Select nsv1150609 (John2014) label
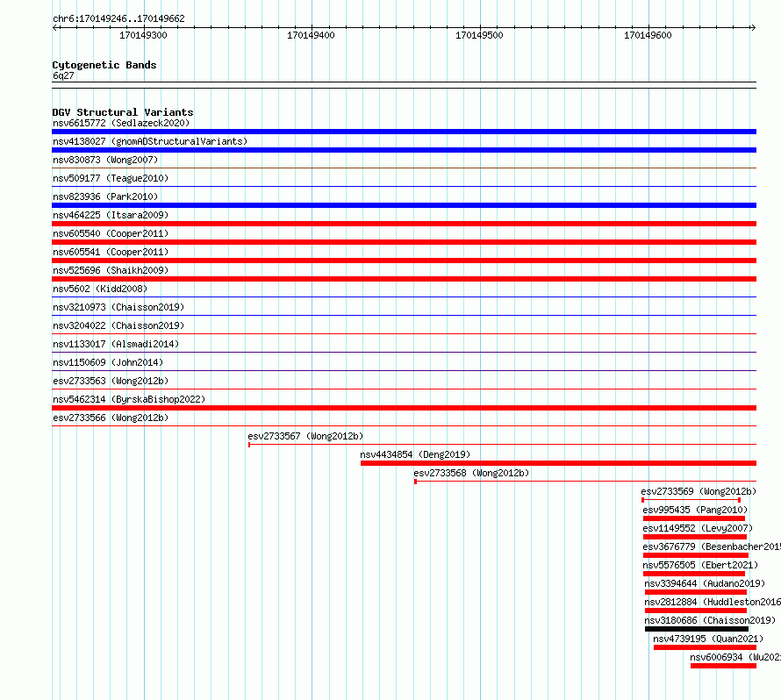 (108, 362)
